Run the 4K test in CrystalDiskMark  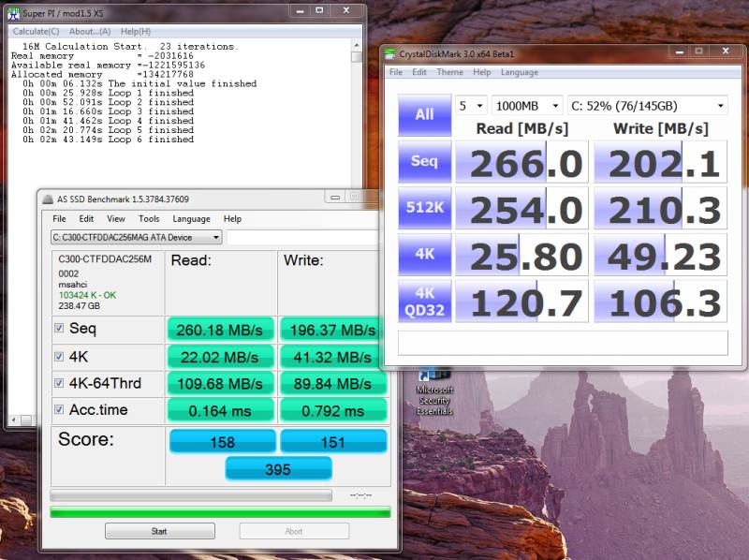point(425,254)
